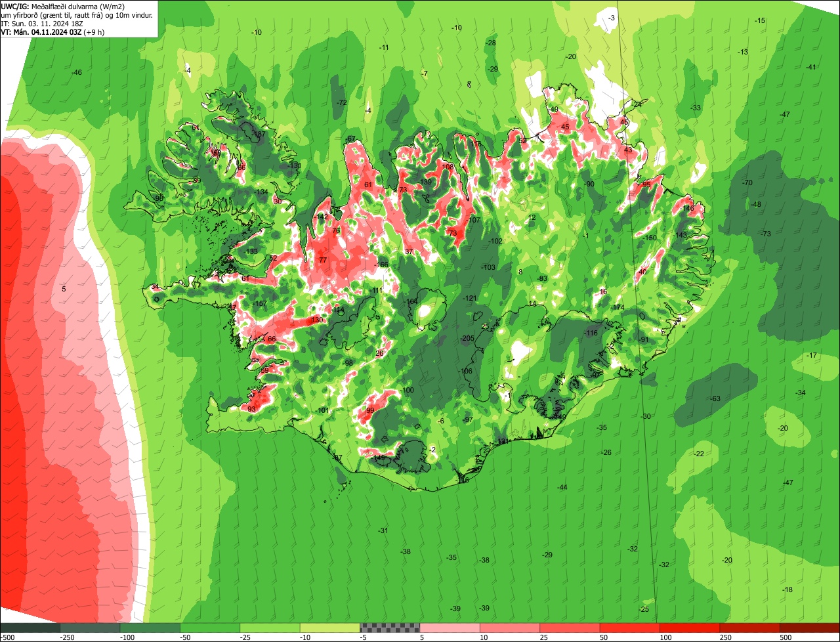840x642 pixels.
Task: Click the ocean value '-72' north of Iceland
Action: pyautogui.click(x=341, y=103)
